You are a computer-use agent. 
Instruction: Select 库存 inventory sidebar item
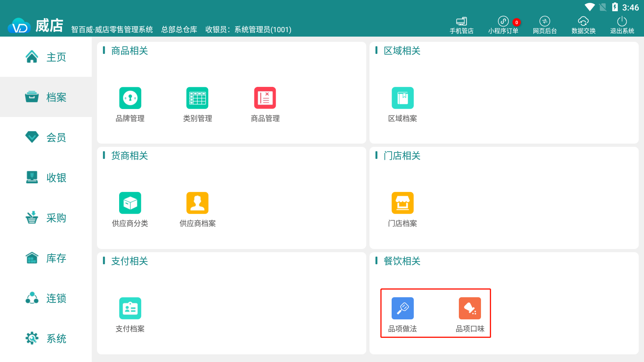pyautogui.click(x=46, y=258)
